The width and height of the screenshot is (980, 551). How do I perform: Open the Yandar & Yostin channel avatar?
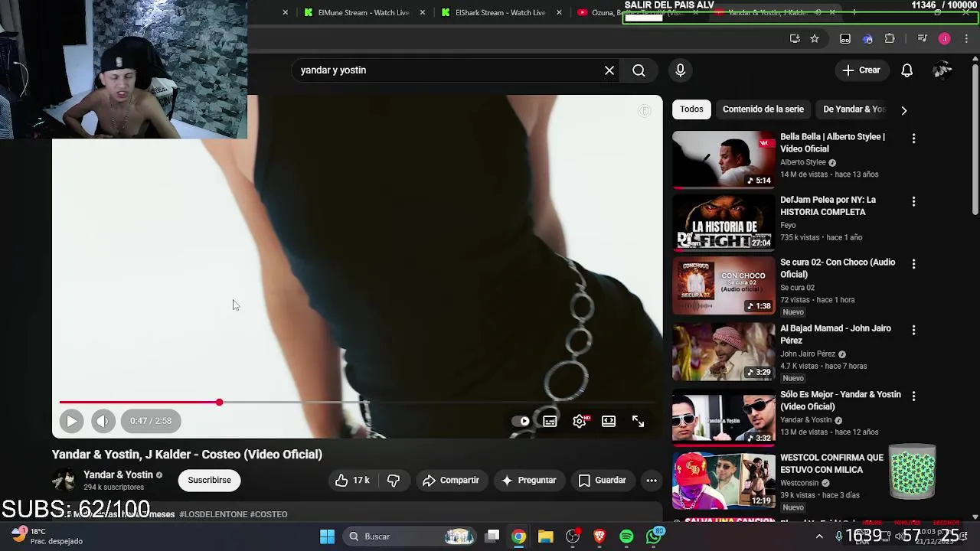[64, 481]
